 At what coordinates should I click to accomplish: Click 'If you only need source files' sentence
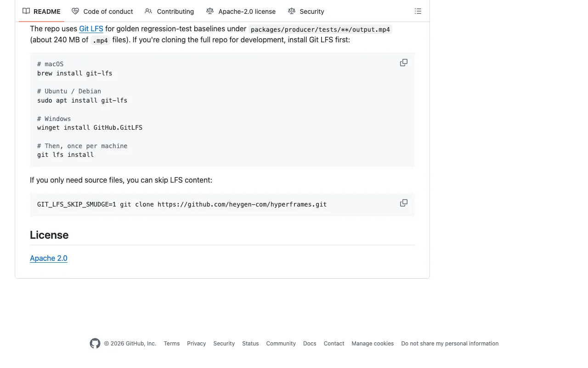pos(121,180)
